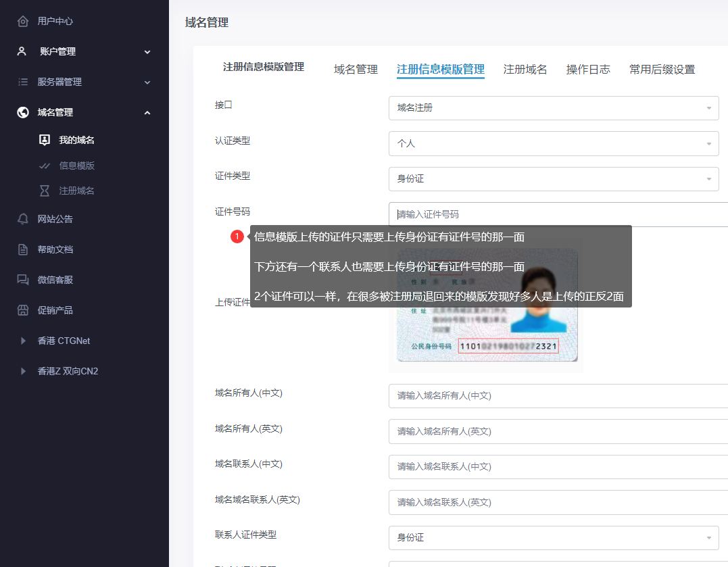Open the 常用后缀设置 tab
The height and width of the screenshot is (567, 728).
(662, 70)
